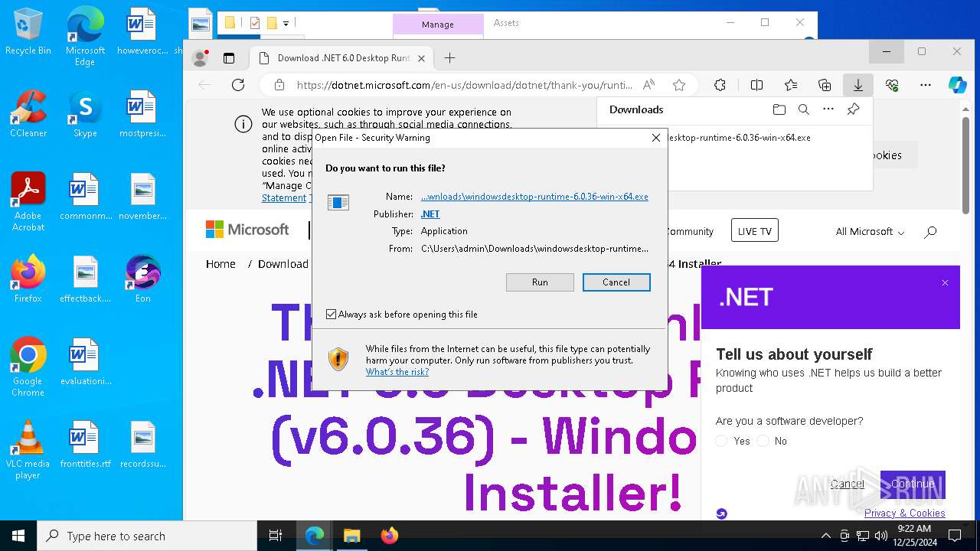Go to Home breadcrumb
Viewport: 980px width, 551px height.
coord(220,264)
